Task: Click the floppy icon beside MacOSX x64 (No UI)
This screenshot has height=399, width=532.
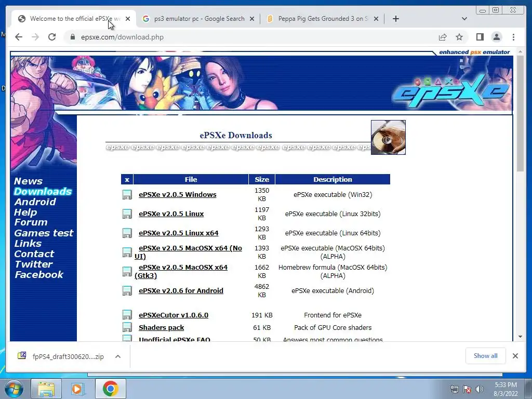Action: click(127, 252)
